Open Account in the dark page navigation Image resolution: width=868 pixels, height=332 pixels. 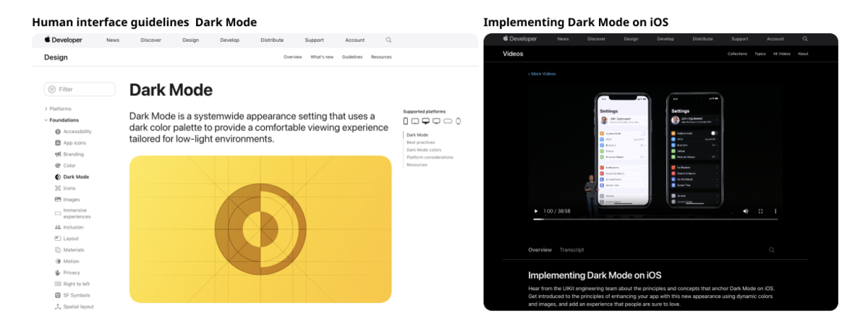pos(775,38)
